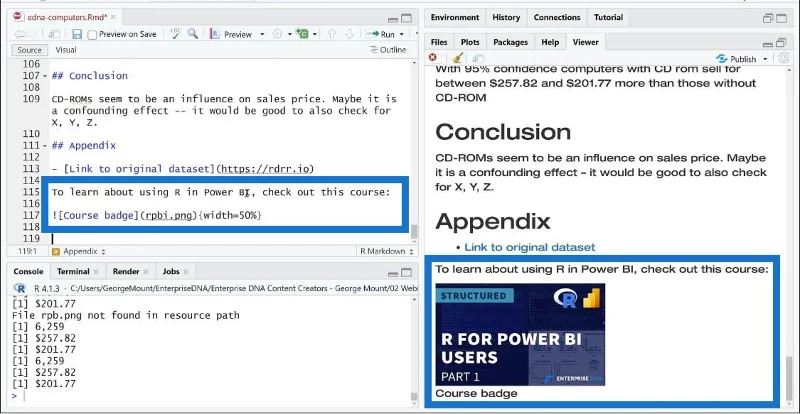Open the Run dropdown arrow
Image resolution: width=800 pixels, height=414 pixels.
pyautogui.click(x=402, y=34)
